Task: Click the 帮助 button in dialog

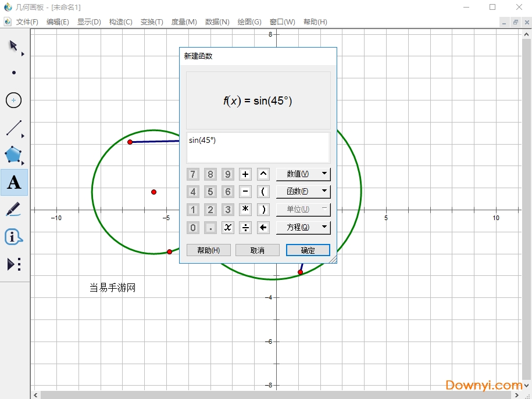Action: (208, 250)
